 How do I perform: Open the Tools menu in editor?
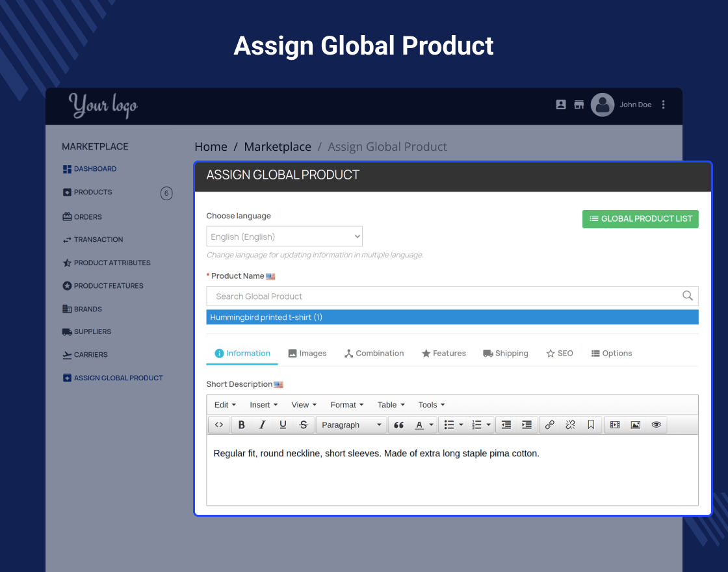click(x=432, y=405)
